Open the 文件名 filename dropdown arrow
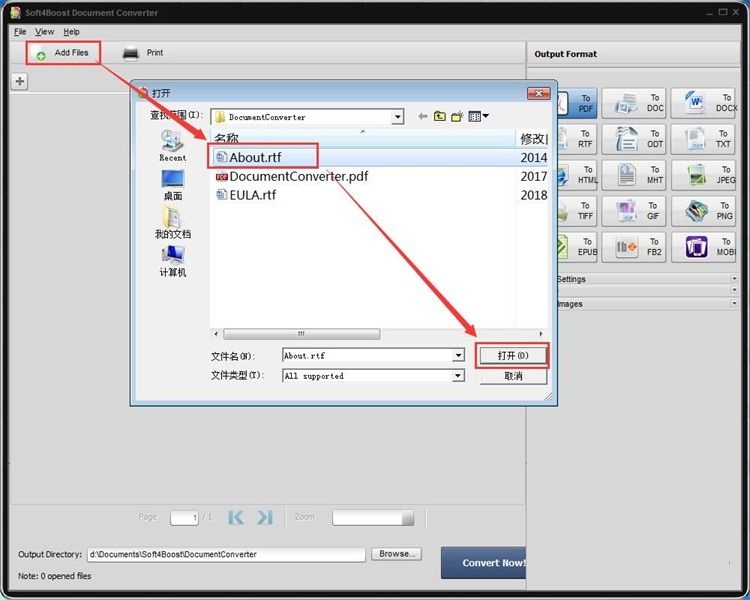 (x=458, y=356)
